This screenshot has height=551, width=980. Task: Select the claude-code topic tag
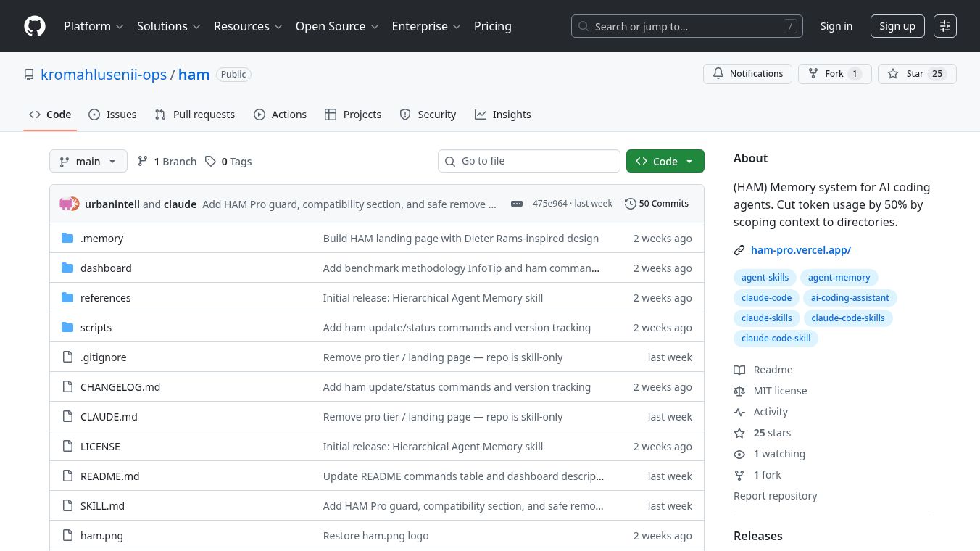(x=766, y=298)
